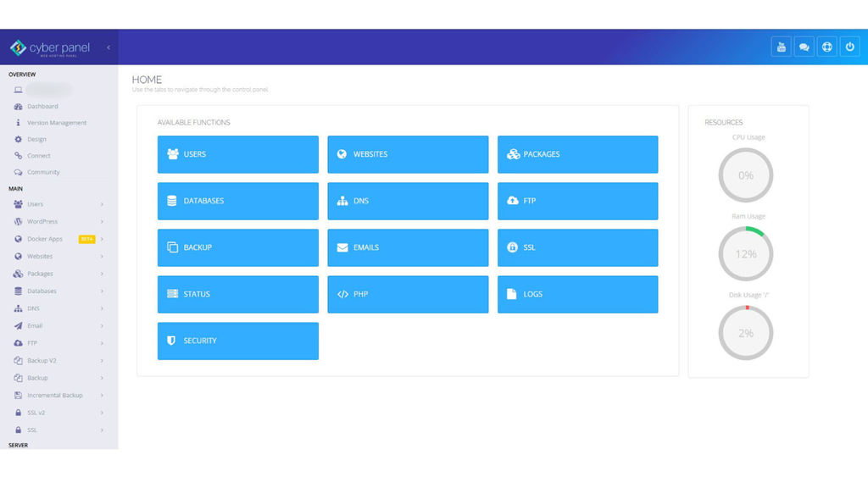Viewport: 868px width, 488px height.
Task: Open the STATUS function tile
Action: (238, 294)
